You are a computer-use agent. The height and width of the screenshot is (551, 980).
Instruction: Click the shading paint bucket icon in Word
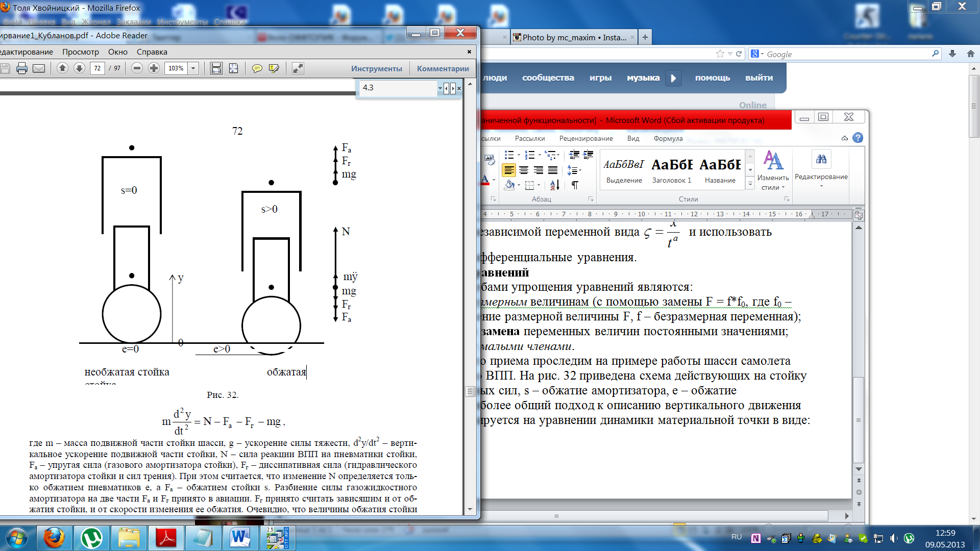[x=509, y=185]
